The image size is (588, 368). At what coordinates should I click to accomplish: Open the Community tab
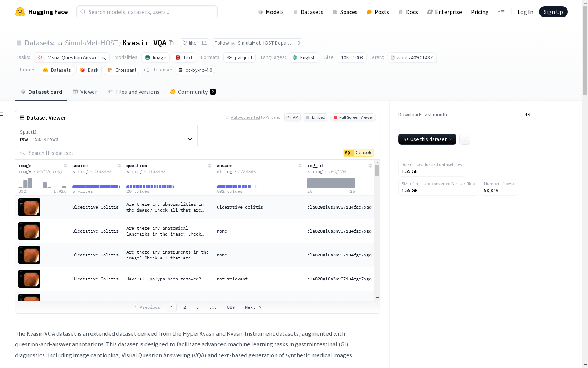(193, 92)
